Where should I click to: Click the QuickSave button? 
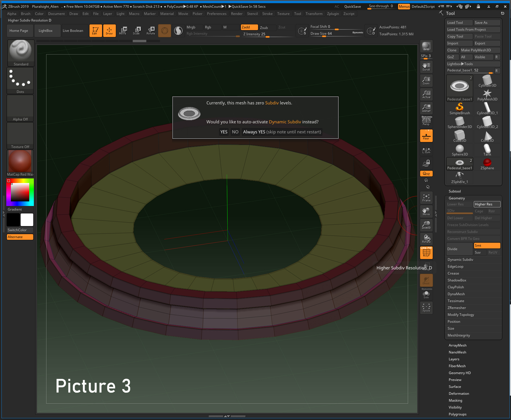click(352, 7)
